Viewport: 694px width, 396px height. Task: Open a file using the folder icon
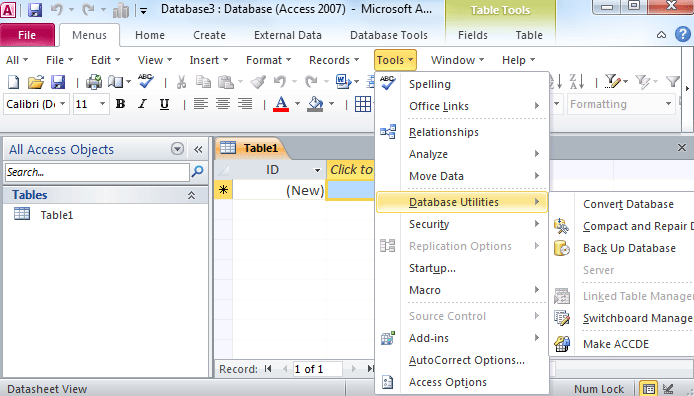(36, 82)
